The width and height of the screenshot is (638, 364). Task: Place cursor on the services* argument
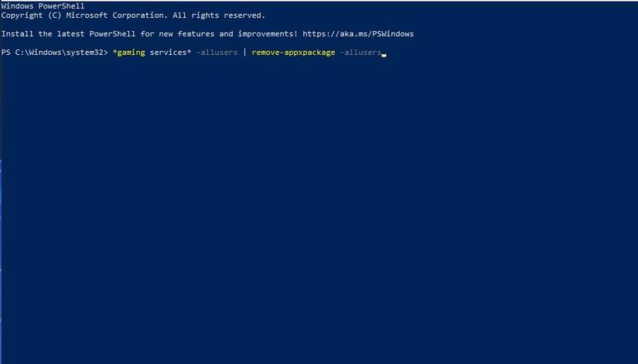[172, 53]
